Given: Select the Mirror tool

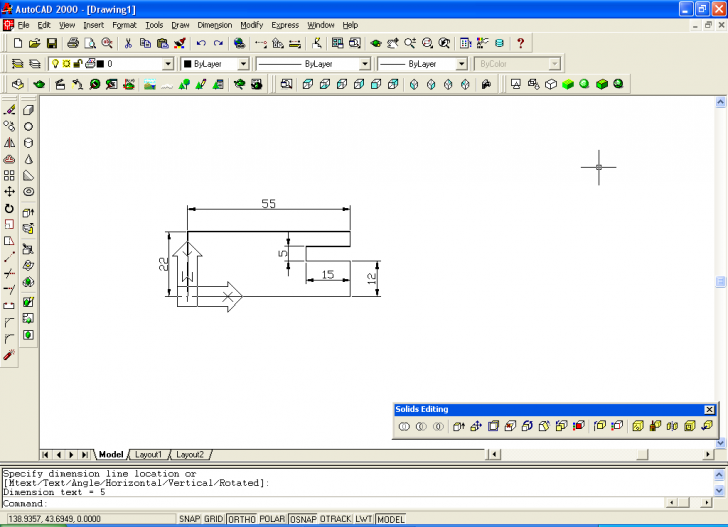Looking at the screenshot, I should click(9, 143).
